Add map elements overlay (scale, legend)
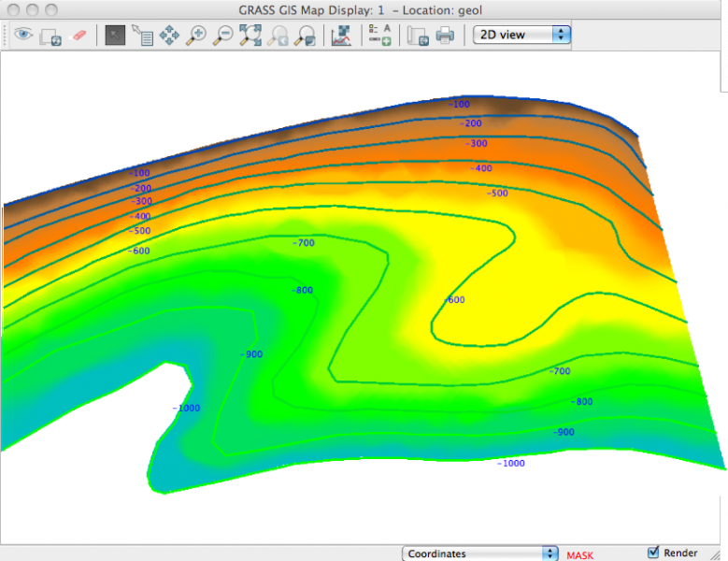Viewport: 728px width, 561px height. (379, 36)
